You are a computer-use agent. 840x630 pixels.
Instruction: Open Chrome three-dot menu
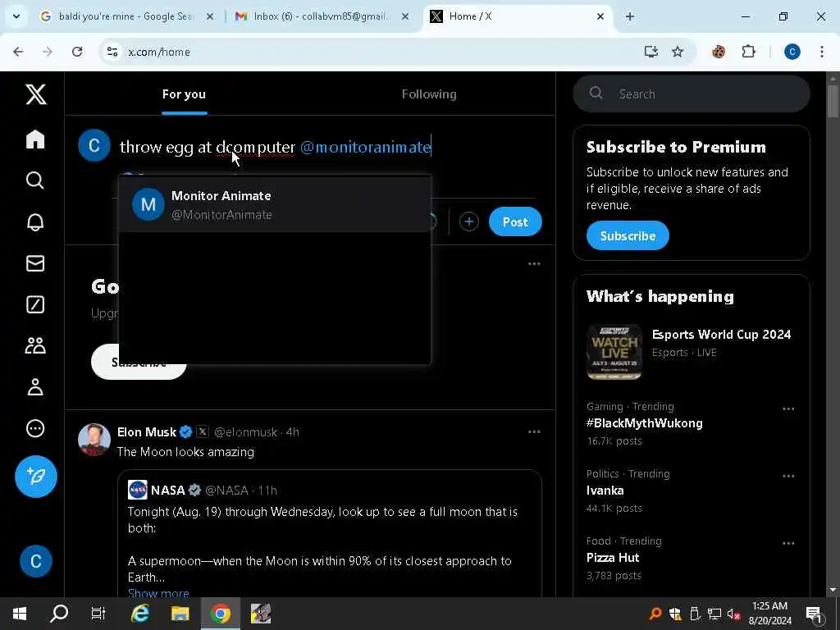coord(822,52)
